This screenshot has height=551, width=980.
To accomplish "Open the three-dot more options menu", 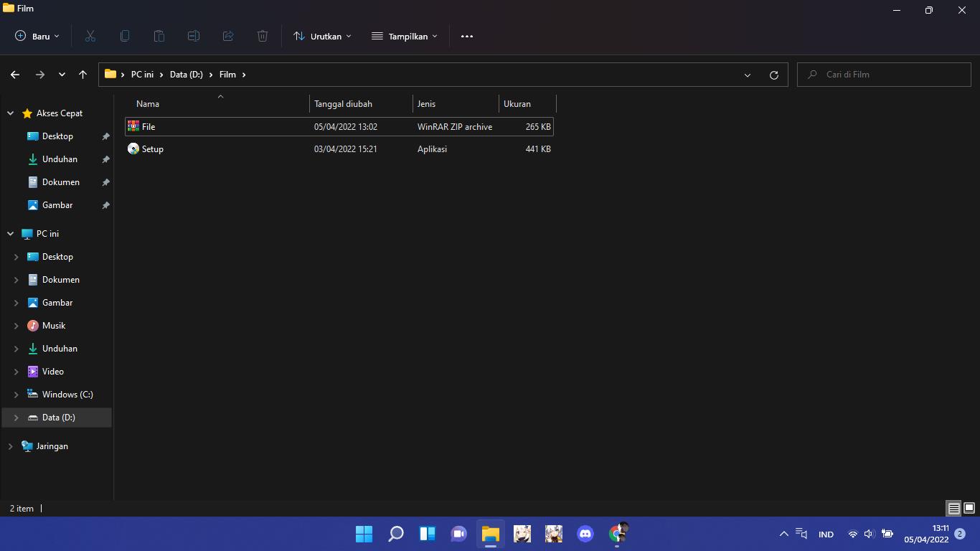I will coord(467,36).
